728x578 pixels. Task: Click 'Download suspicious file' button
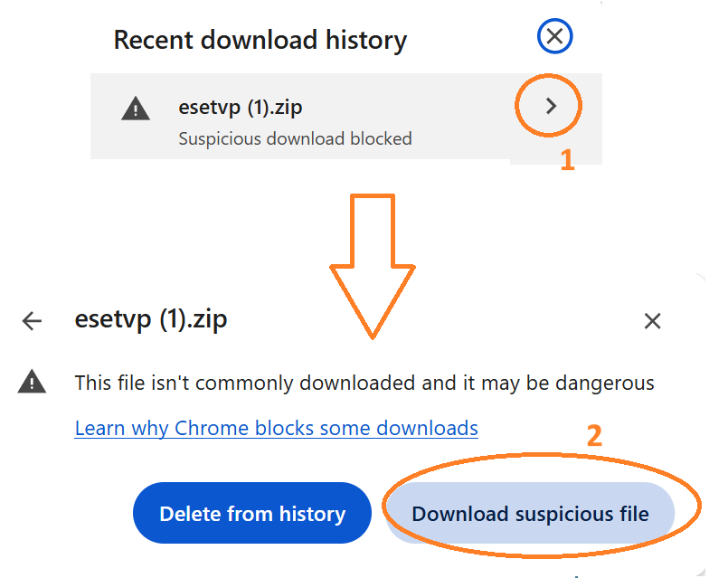pyautogui.click(x=530, y=514)
